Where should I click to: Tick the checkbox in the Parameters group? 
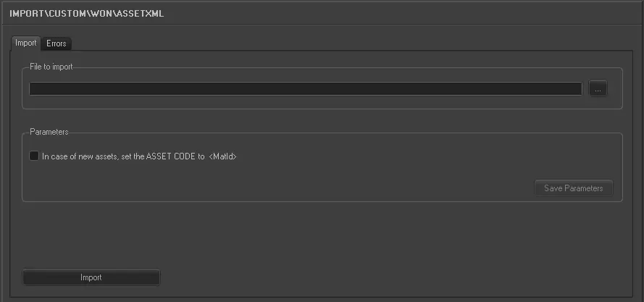tap(34, 156)
